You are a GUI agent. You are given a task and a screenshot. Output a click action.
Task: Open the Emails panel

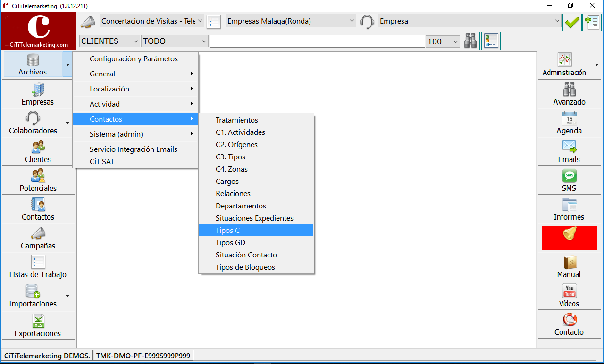(569, 151)
